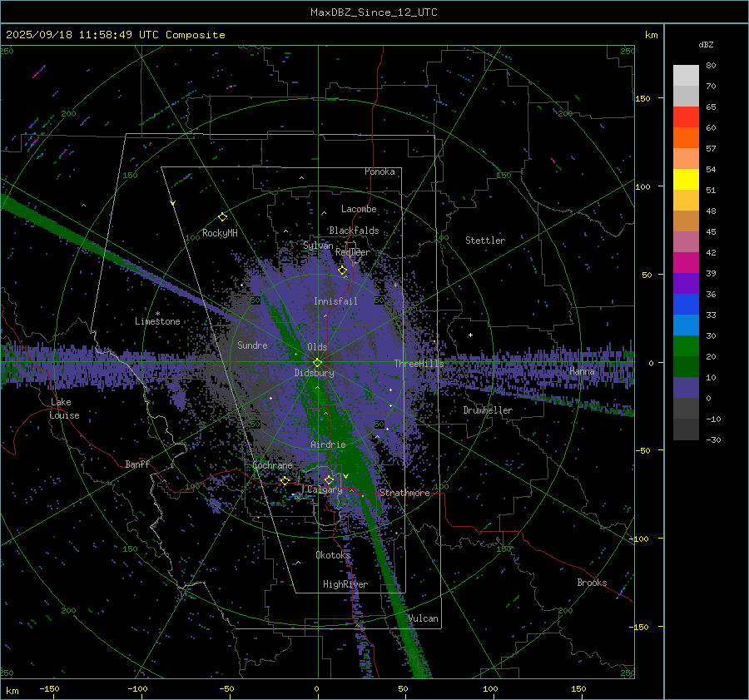The image size is (749, 700).
Task: Click the Hanna town label
Action: (x=582, y=371)
